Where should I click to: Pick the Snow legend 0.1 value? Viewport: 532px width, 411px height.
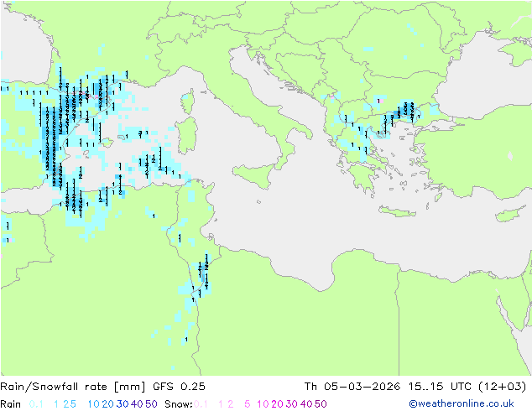point(201,404)
